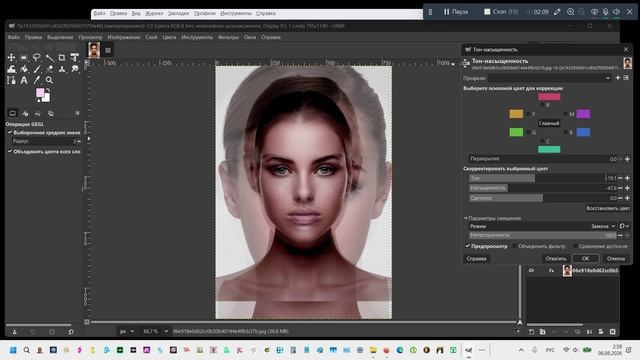Click the add profile plus icon
Image resolution: width=640 pixels, height=360 pixels.
(x=618, y=78)
